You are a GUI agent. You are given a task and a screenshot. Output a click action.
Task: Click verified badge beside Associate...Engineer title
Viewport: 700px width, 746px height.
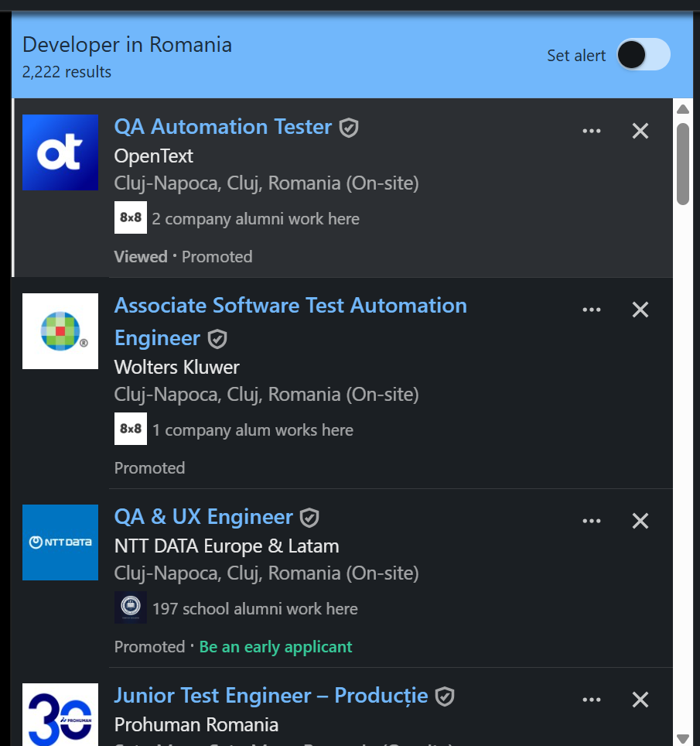point(217,339)
